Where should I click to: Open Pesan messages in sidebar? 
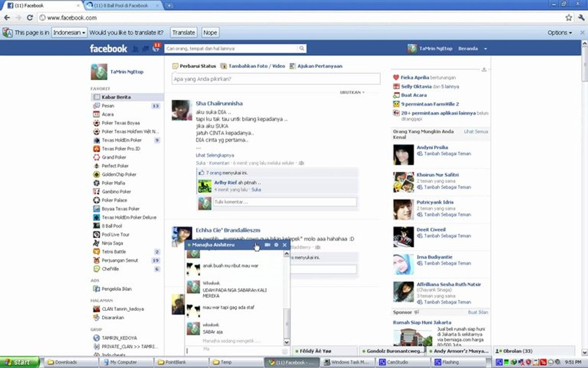pos(108,106)
